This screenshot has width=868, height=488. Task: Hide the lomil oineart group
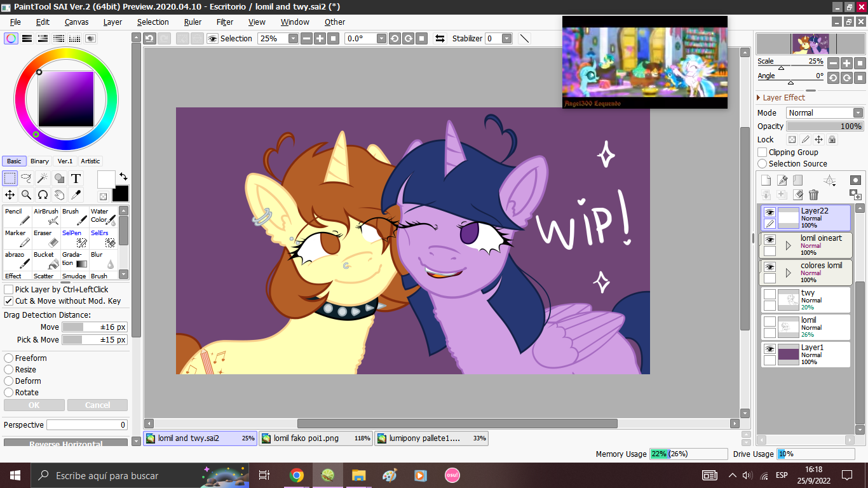point(770,240)
